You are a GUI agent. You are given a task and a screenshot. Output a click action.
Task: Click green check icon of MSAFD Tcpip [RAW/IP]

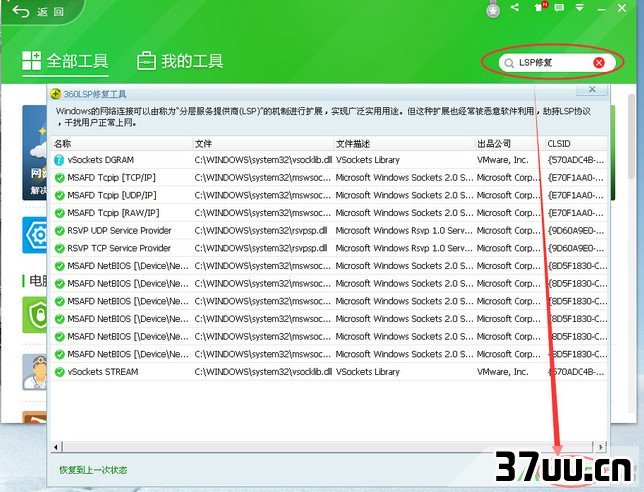(60, 213)
